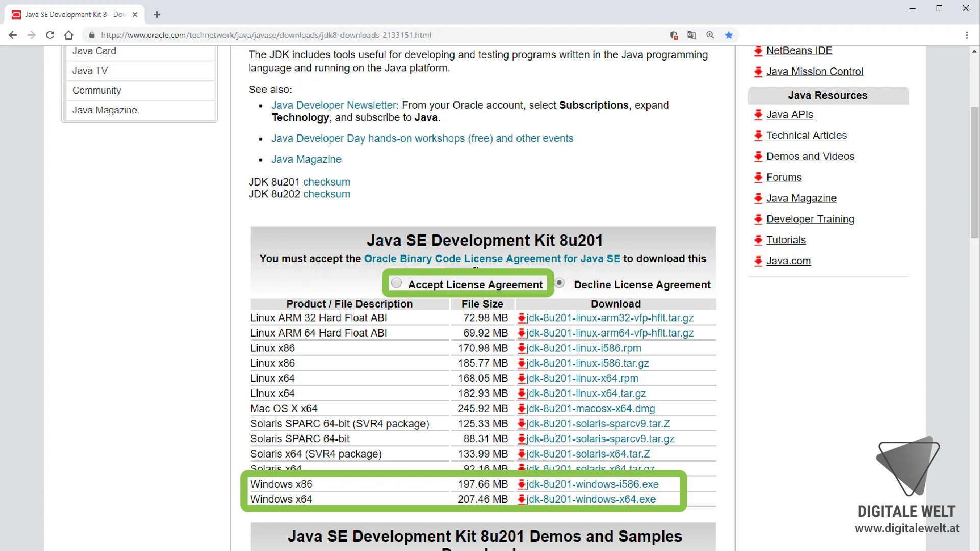Open the JDK 8u202 checksum link
Screen dimensions: 980x551
pyautogui.click(x=327, y=194)
